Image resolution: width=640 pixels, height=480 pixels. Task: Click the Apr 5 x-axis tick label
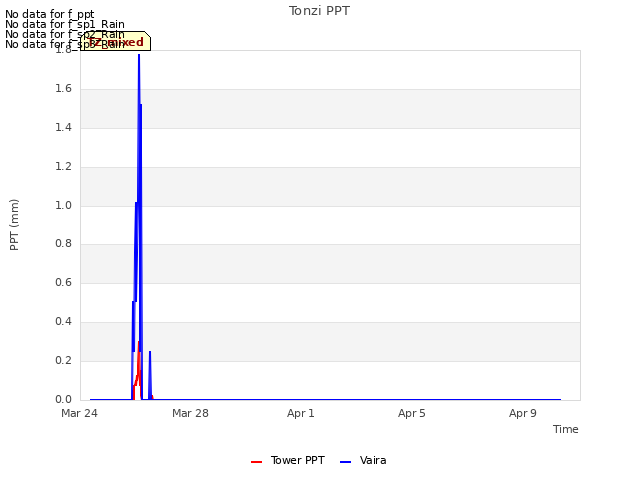tap(411, 413)
